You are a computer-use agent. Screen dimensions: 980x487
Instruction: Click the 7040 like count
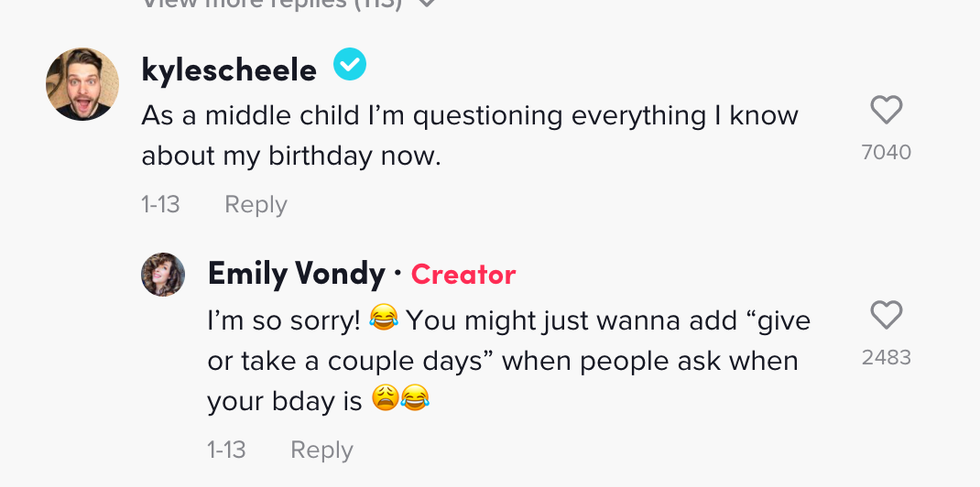tap(886, 152)
